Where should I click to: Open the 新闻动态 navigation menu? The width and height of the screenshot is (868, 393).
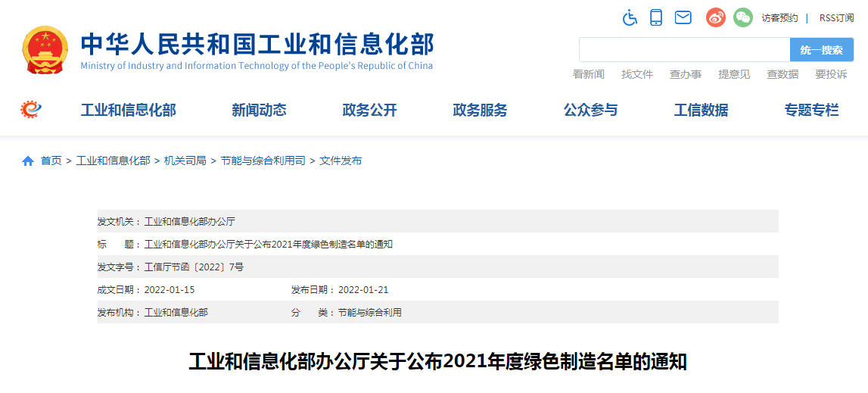point(259,111)
